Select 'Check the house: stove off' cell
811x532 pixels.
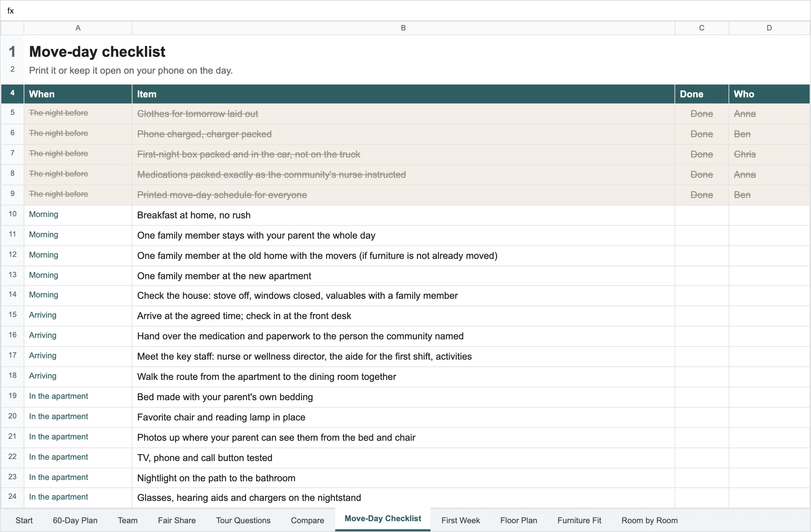tap(403, 296)
